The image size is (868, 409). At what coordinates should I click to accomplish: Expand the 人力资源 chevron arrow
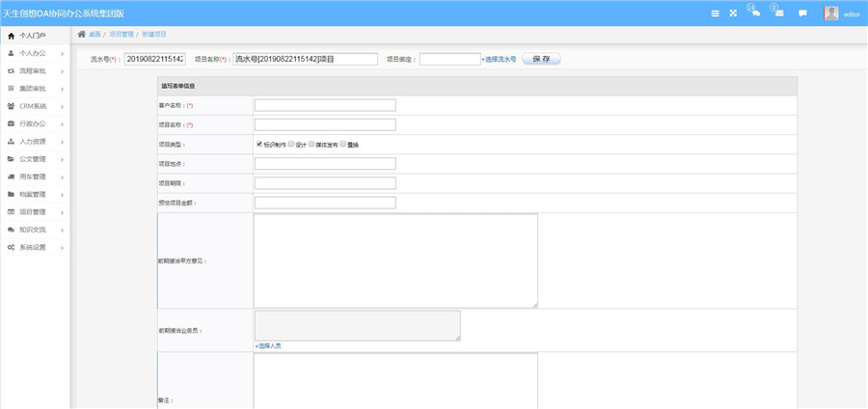tap(62, 142)
